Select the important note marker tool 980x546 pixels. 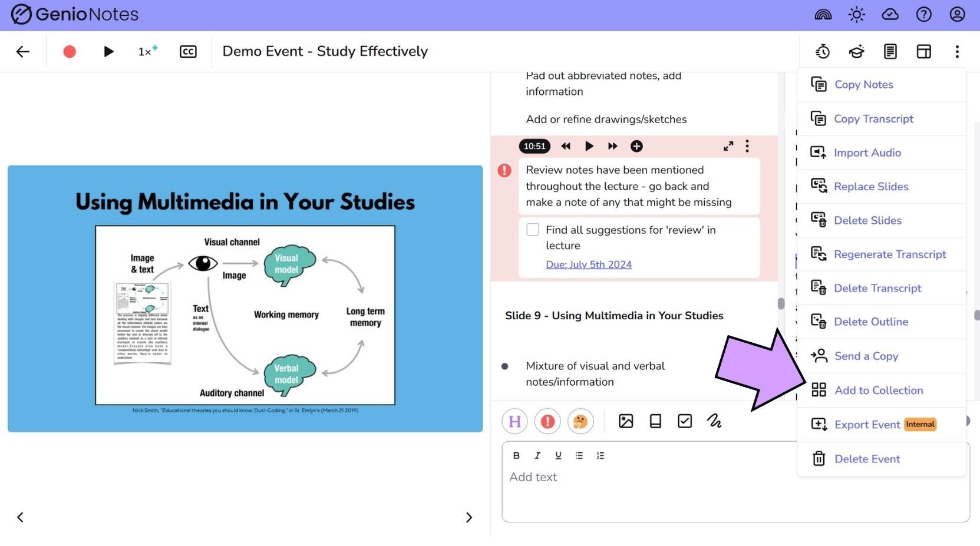click(x=547, y=421)
